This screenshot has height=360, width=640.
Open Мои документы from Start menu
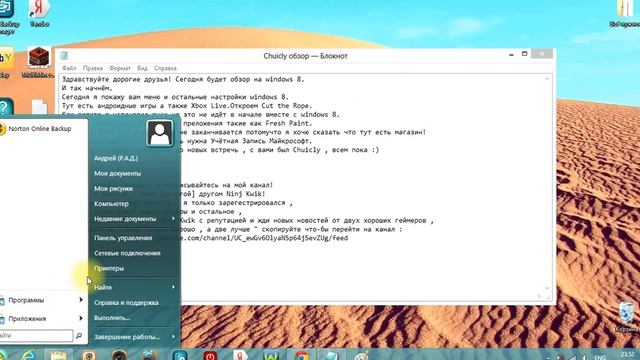(x=118, y=173)
